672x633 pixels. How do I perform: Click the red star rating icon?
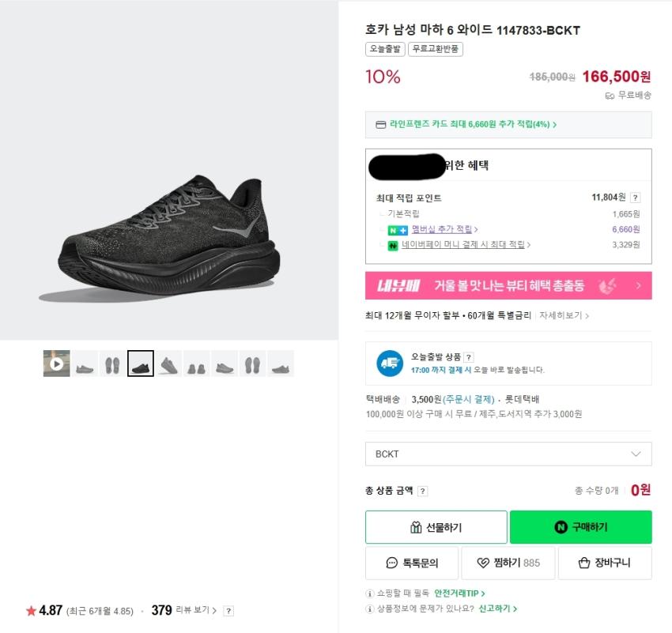31,611
